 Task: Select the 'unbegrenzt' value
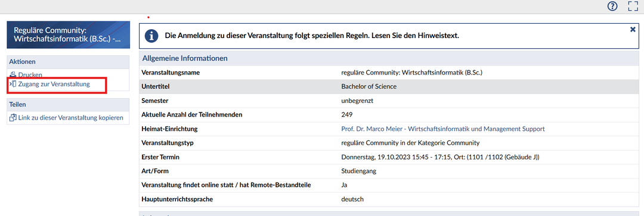pyautogui.click(x=357, y=101)
